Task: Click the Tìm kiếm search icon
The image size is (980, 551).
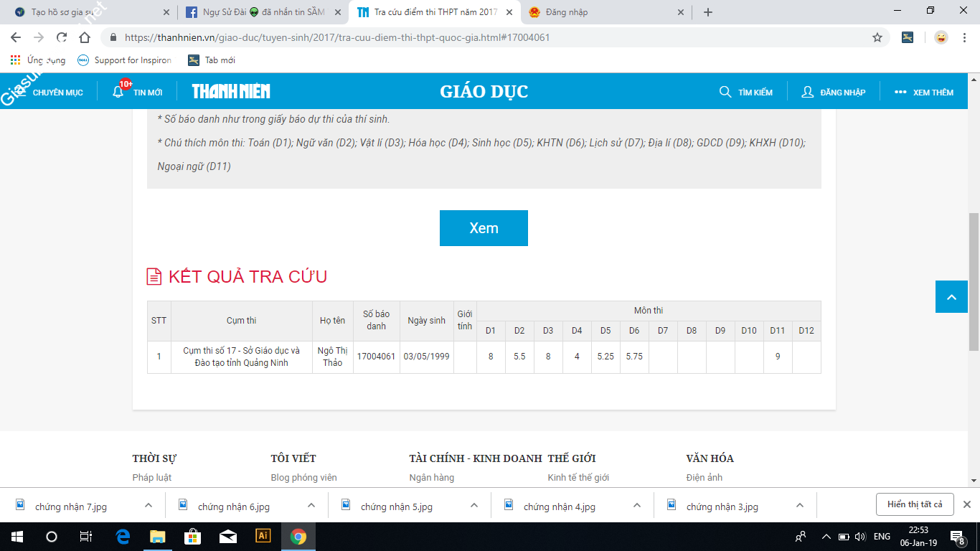Action: coord(725,92)
